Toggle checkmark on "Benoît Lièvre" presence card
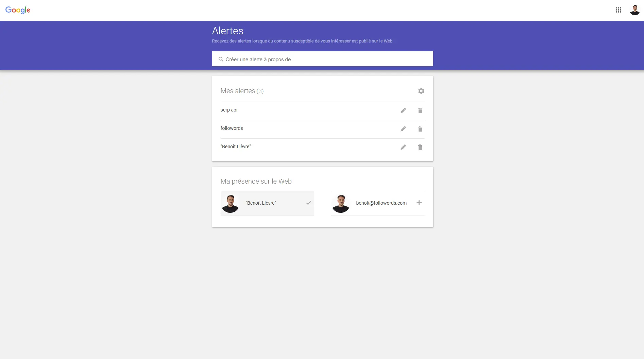The height and width of the screenshot is (359, 644). click(308, 203)
